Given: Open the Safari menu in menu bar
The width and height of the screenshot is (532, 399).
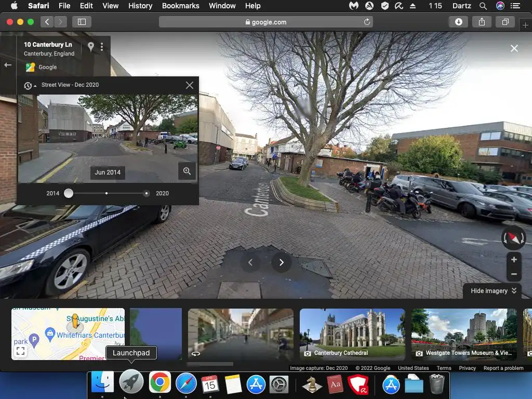Looking at the screenshot, I should [38, 6].
